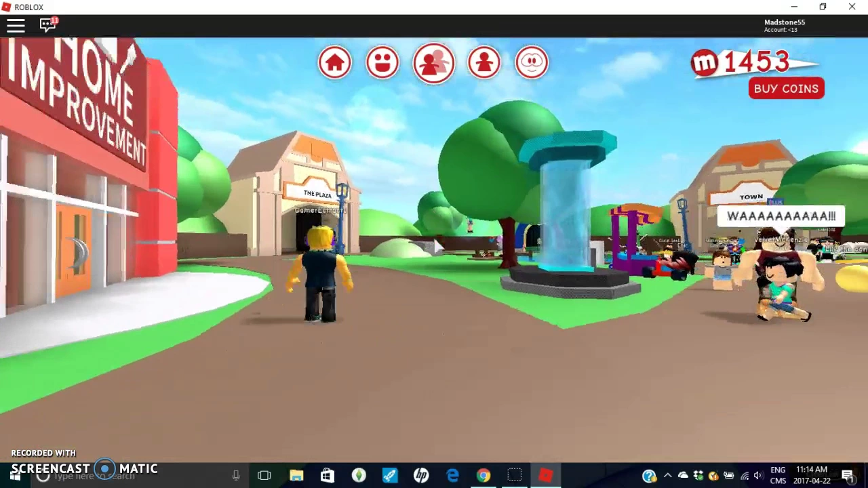The width and height of the screenshot is (868, 488).
Task: Open the ENG language indicator
Action: tap(778, 470)
